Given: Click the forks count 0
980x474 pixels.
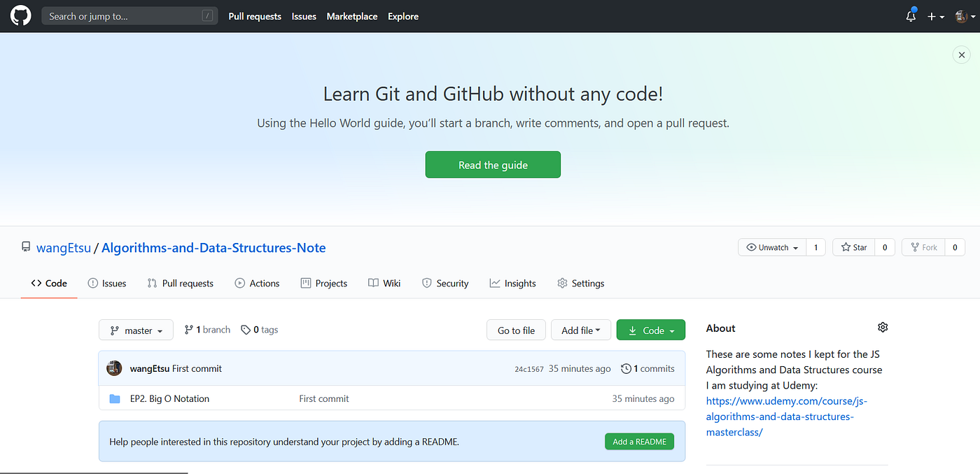Looking at the screenshot, I should pos(955,247).
